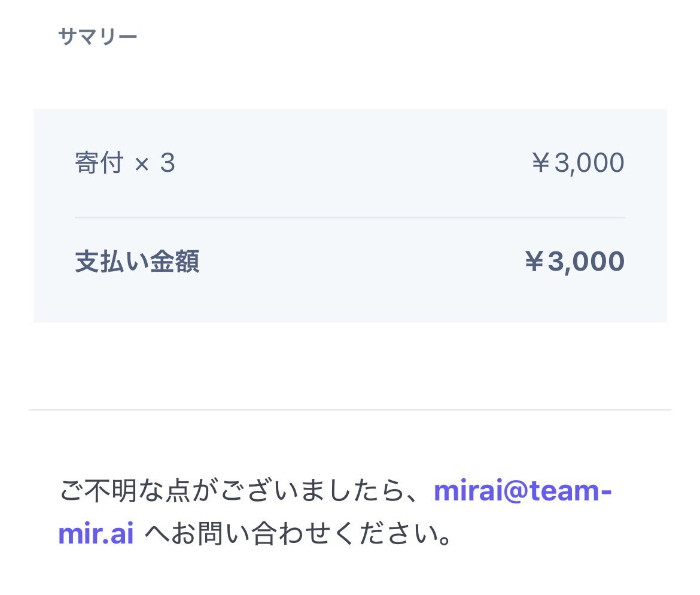Click the non-bold ¥3,000 donation amount
Image resolution: width=700 pixels, height=595 pixels.
pos(578,163)
